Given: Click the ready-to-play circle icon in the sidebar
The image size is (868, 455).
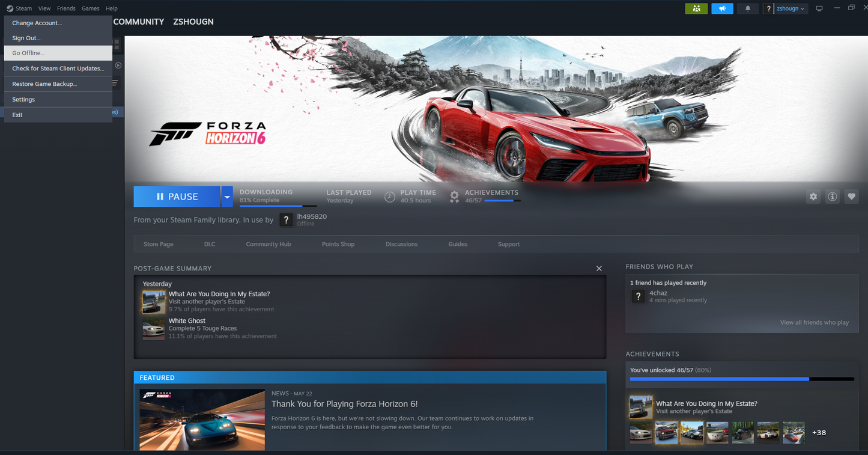Looking at the screenshot, I should 118,66.
